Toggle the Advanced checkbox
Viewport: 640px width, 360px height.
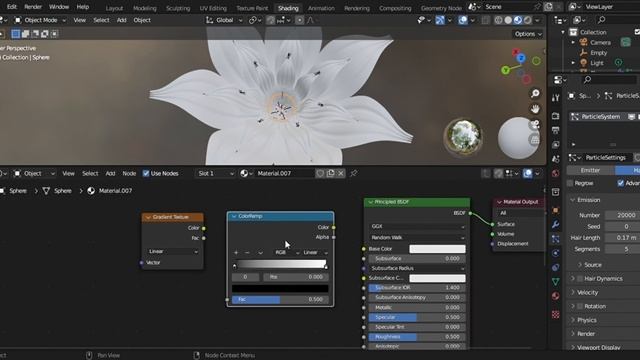(x=621, y=183)
